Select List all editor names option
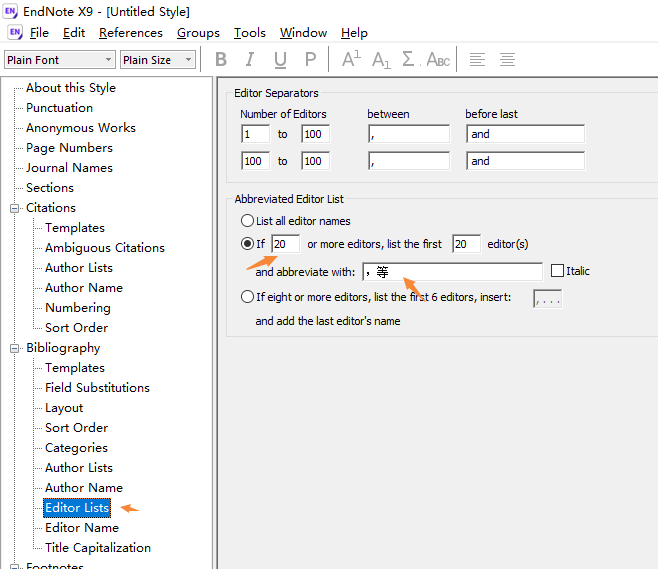Image resolution: width=658 pixels, height=569 pixels. pyautogui.click(x=247, y=221)
